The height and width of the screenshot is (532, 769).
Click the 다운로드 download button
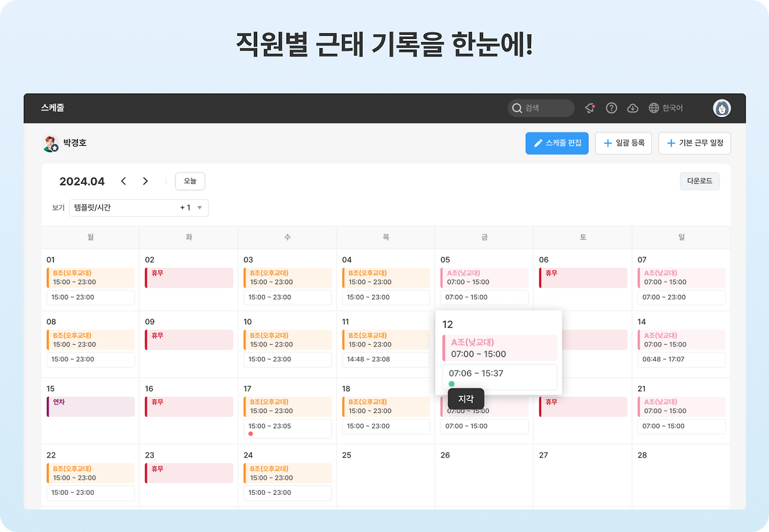pyautogui.click(x=699, y=181)
